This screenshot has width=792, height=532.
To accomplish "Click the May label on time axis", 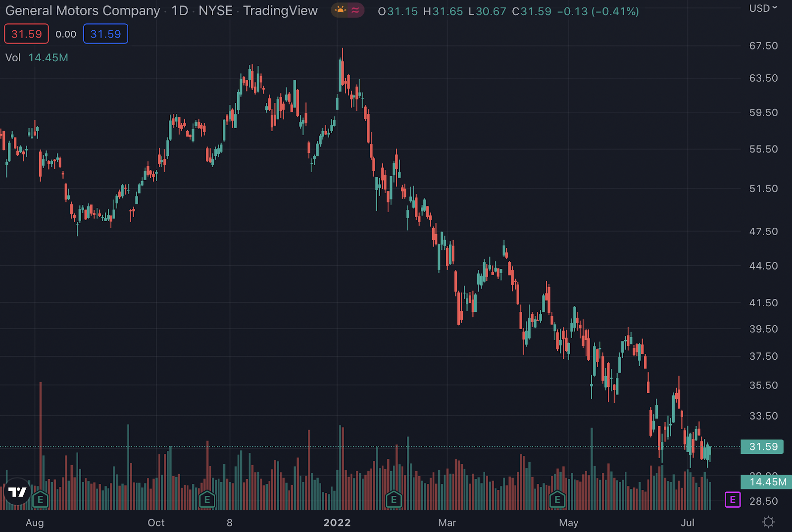I will coord(569,523).
